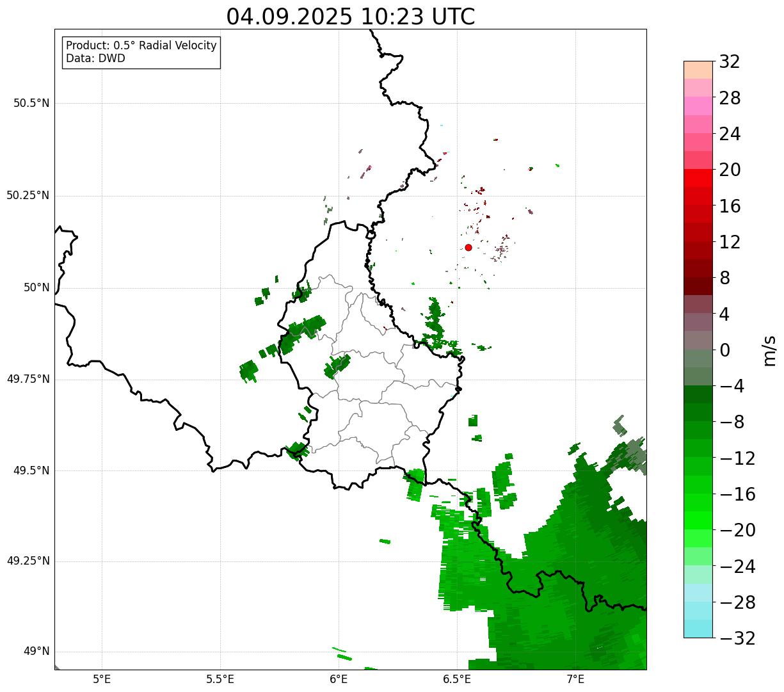This screenshot has width=784, height=692.
Task: Click the colorbar label 0
Action: 724,350
